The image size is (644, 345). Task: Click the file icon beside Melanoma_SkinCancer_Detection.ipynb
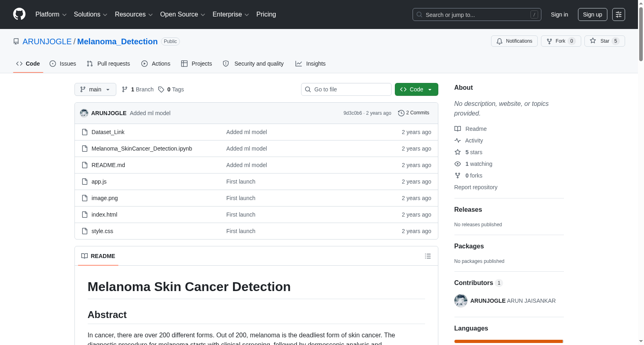[85, 149]
